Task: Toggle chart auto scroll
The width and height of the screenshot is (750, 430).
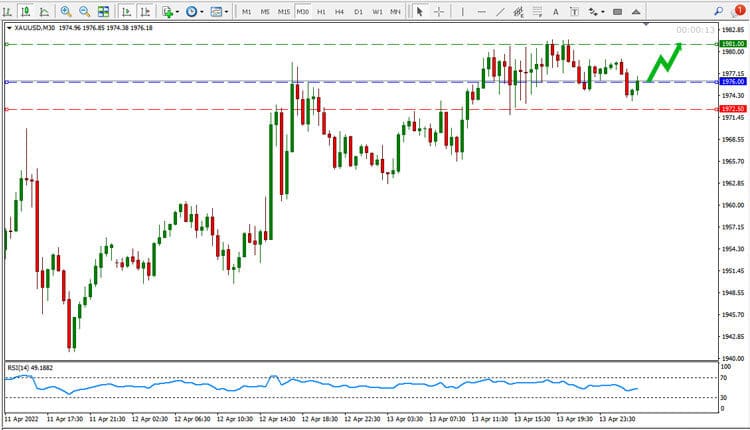Action: click(x=127, y=12)
